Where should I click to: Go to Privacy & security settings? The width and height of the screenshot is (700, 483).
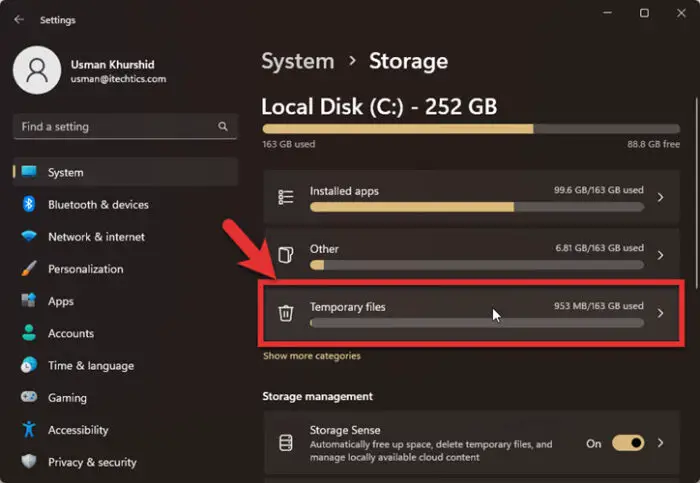(125, 462)
